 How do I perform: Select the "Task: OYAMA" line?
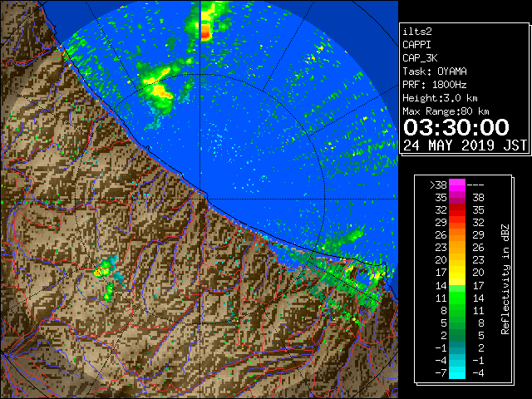435,71
